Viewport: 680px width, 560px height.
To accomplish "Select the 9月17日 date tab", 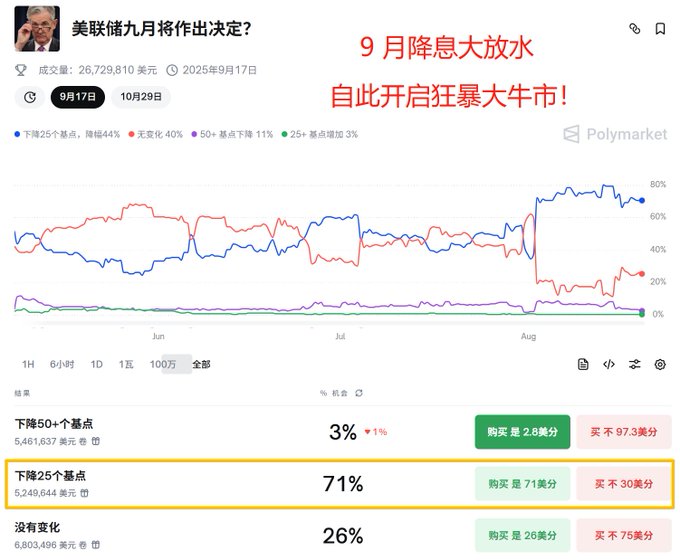I will click(x=77, y=97).
